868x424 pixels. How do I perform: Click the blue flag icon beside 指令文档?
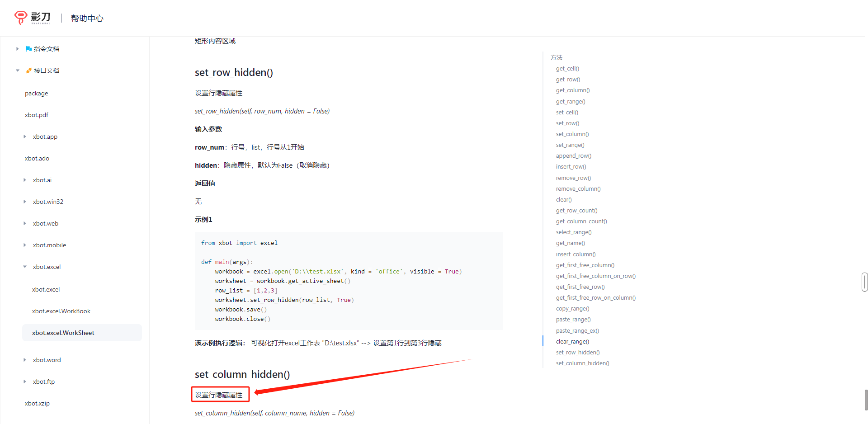tap(28, 49)
